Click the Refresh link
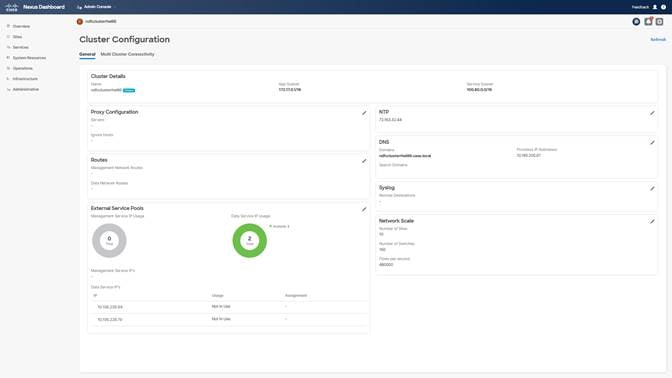The image size is (672, 378). click(x=658, y=39)
